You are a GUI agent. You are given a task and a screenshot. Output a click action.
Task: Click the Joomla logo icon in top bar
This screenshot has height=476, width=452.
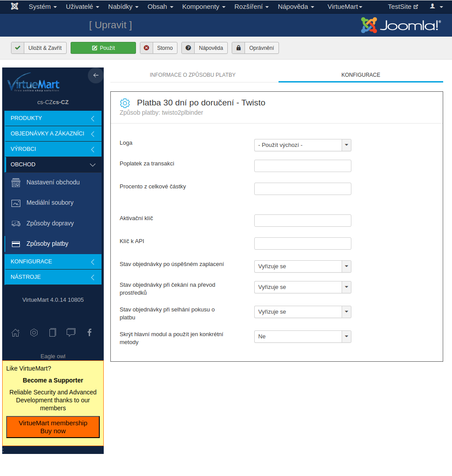pyautogui.click(x=15, y=7)
